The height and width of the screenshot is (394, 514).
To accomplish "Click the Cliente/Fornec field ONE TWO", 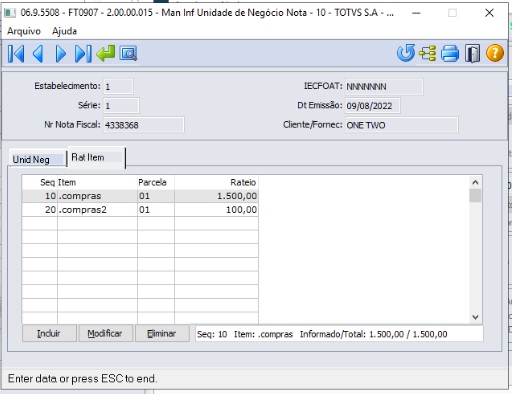I will click(x=402, y=125).
